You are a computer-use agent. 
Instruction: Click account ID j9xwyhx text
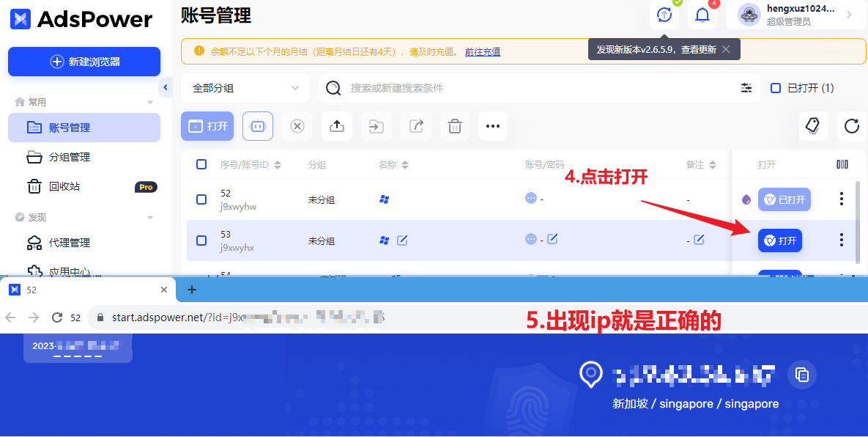click(237, 248)
